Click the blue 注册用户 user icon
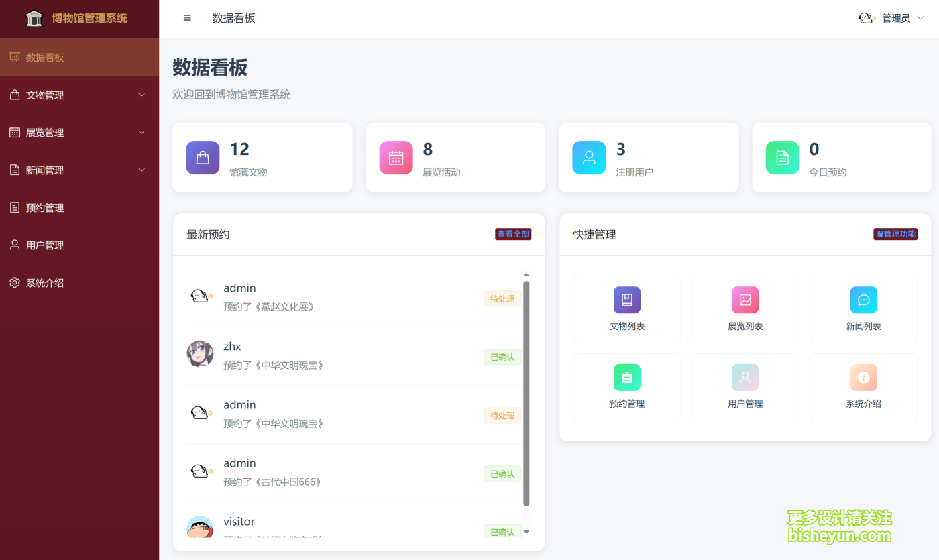 589,157
